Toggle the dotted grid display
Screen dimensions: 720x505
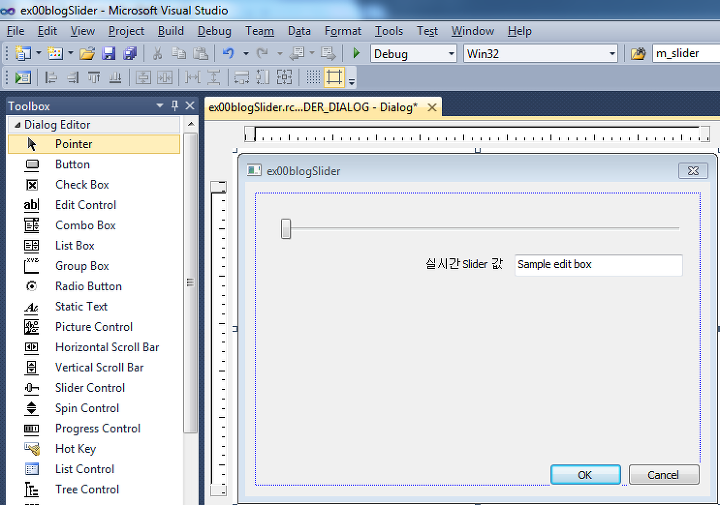[313, 77]
